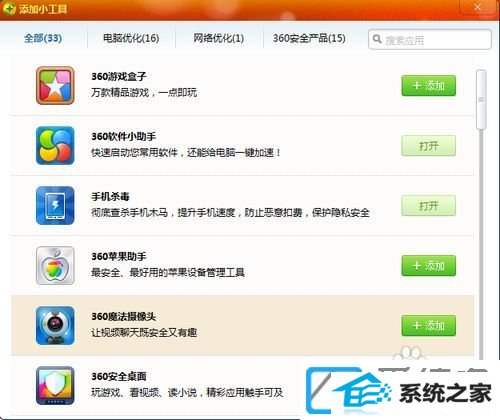Click the 360安全桌面 shield icon
This screenshot has width=500, height=420.
[x=55, y=385]
